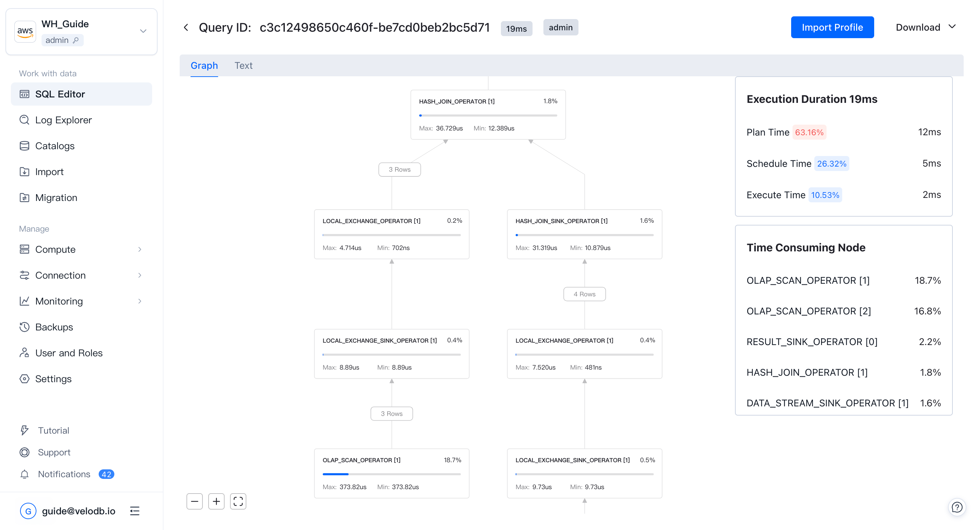The width and height of the screenshot is (980, 530).
Task: Click the zoom in plus icon
Action: (x=216, y=501)
